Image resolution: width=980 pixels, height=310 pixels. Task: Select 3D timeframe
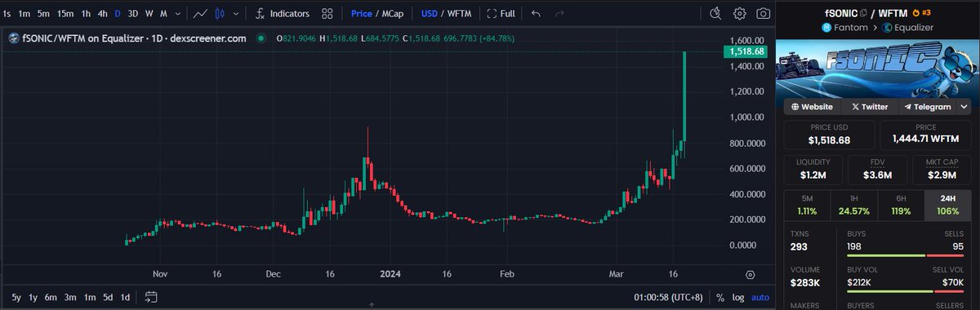[x=133, y=13]
